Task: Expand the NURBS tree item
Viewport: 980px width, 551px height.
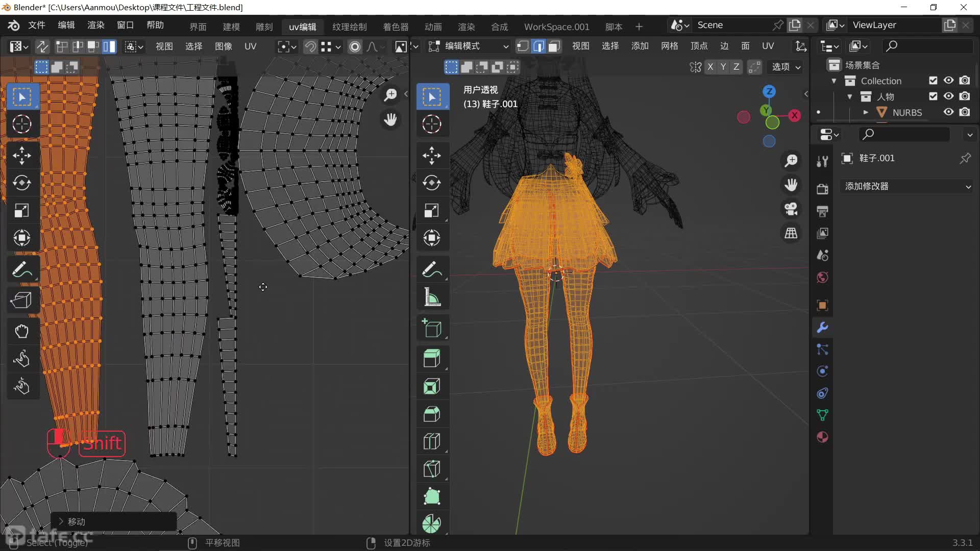Action: pos(865,112)
